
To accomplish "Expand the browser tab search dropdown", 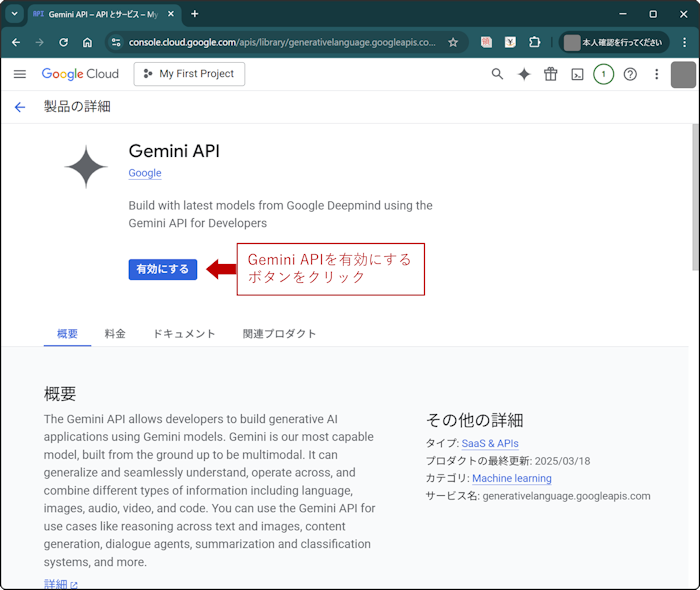I will click(x=14, y=14).
